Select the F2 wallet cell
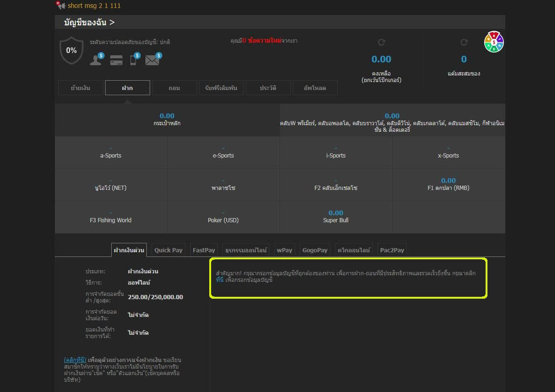 click(x=336, y=185)
